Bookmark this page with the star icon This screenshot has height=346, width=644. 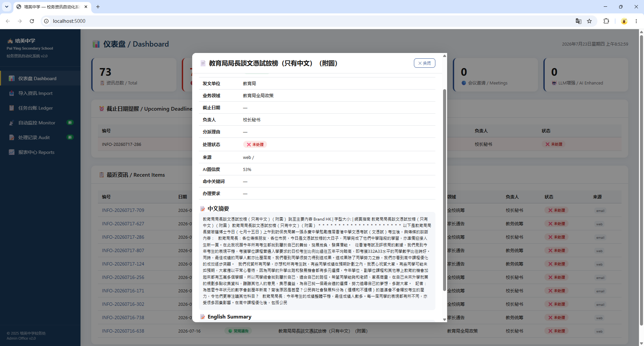point(589,21)
